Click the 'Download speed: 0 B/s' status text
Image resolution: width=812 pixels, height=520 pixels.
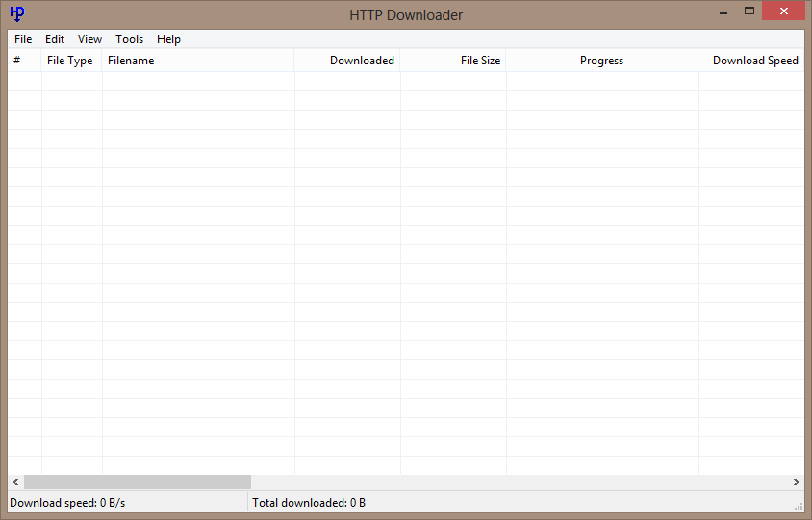pos(67,503)
